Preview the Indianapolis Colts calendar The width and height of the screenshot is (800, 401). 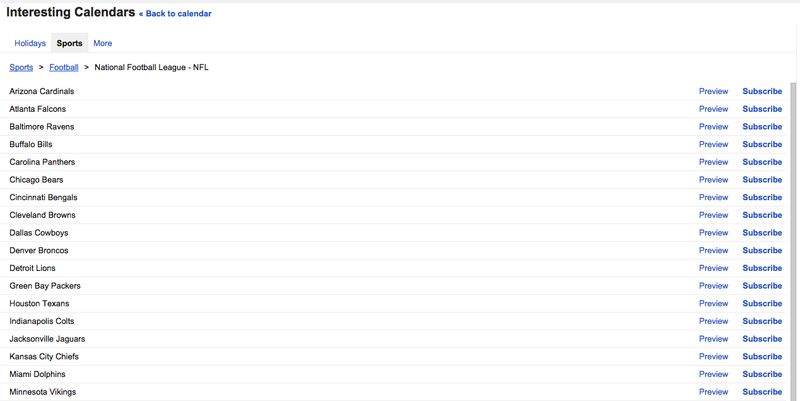(713, 321)
